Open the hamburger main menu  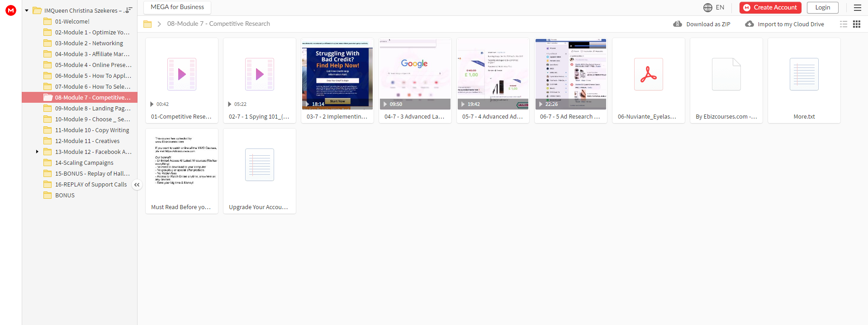857,7
